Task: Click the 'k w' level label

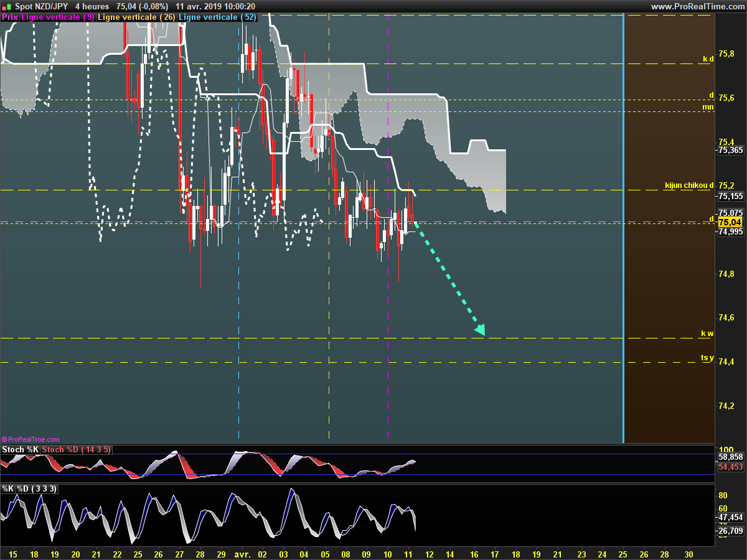Action: [707, 334]
